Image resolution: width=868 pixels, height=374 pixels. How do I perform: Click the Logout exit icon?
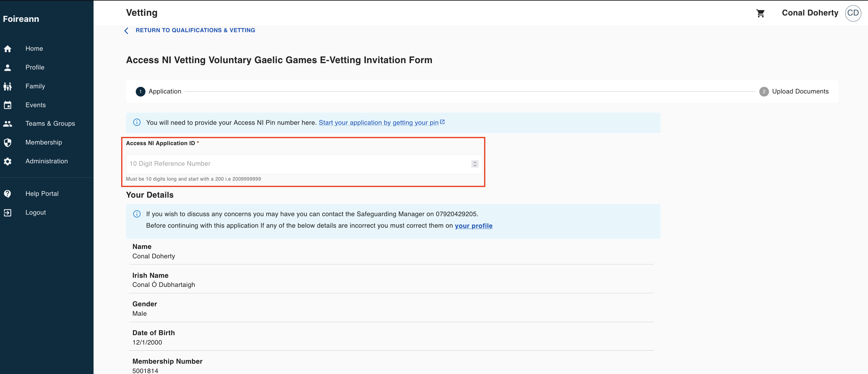(7, 212)
